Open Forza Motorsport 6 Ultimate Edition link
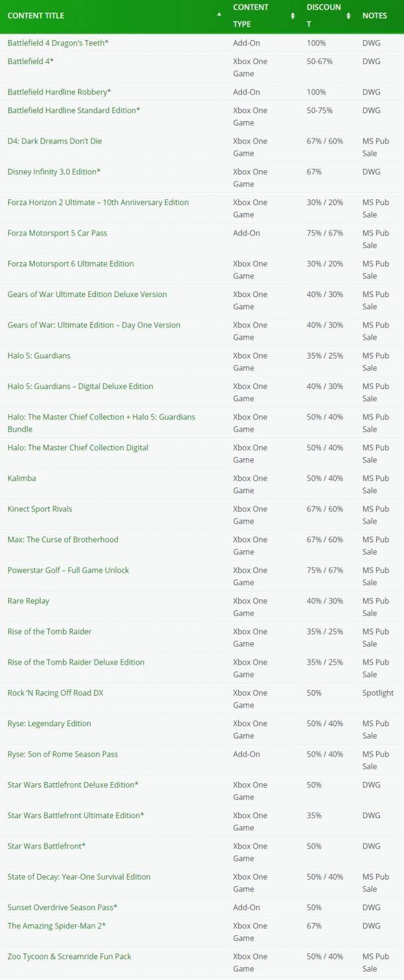This screenshot has height=980, width=404. (x=71, y=263)
